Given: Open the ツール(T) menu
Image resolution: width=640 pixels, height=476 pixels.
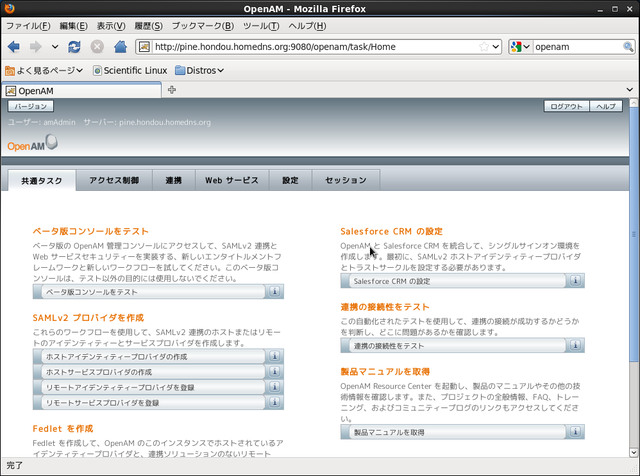Looking at the screenshot, I should click(x=261, y=26).
